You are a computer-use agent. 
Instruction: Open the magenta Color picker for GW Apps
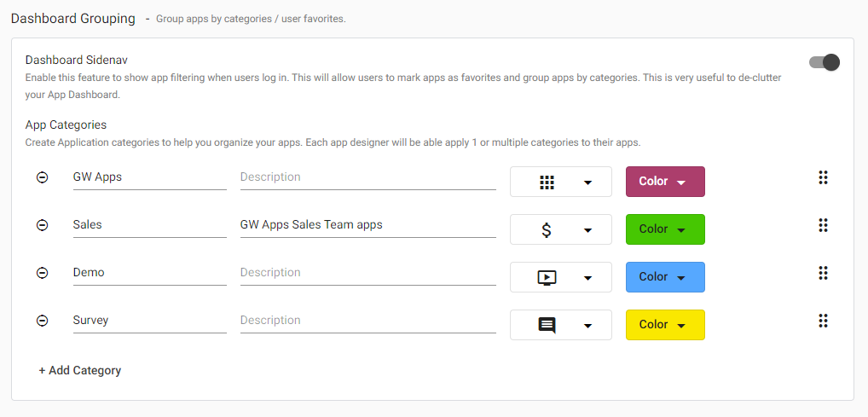(665, 182)
